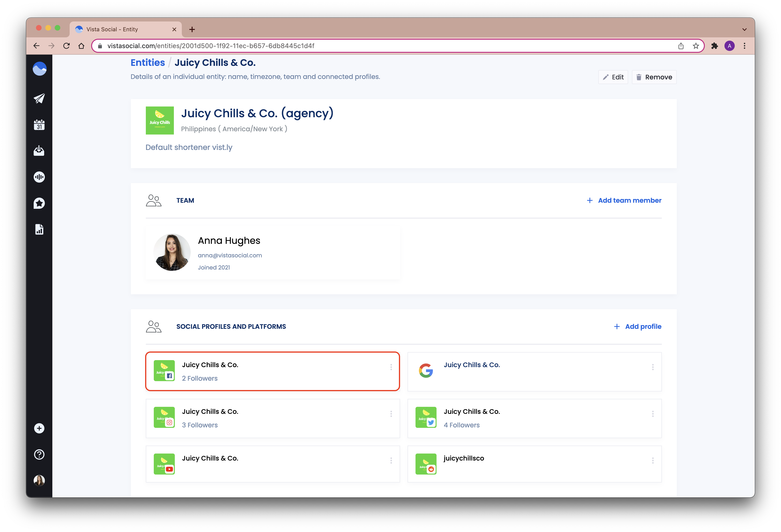Viewport: 781px width, 532px height.
Task: Bookmark page with star icon
Action: (696, 46)
